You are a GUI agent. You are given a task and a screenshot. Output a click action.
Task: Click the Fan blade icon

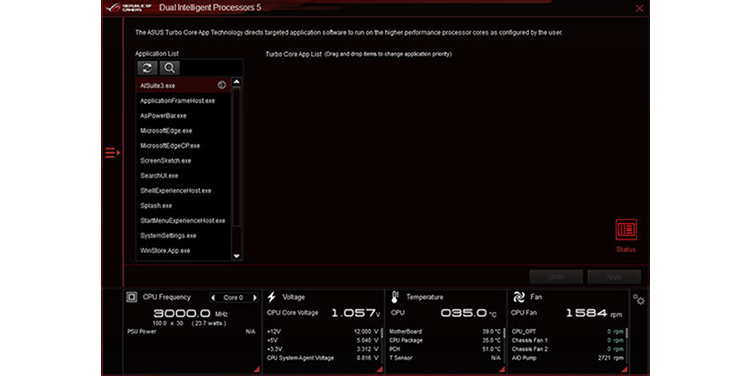pyautogui.click(x=518, y=297)
